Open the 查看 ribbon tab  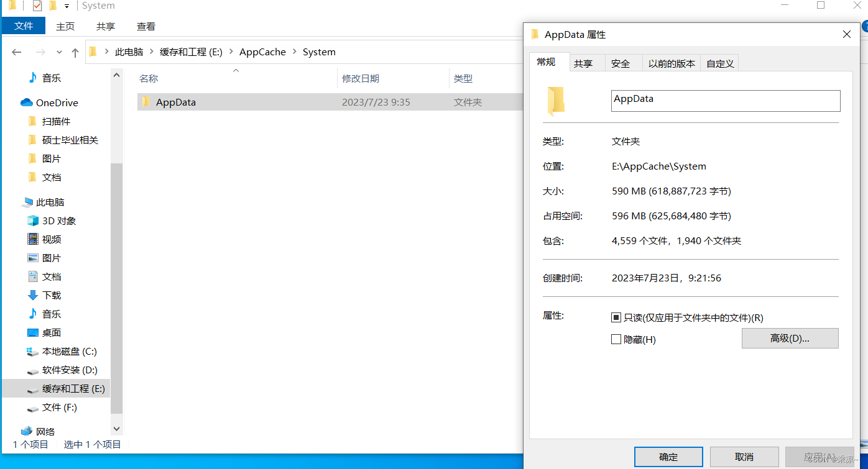click(x=146, y=26)
